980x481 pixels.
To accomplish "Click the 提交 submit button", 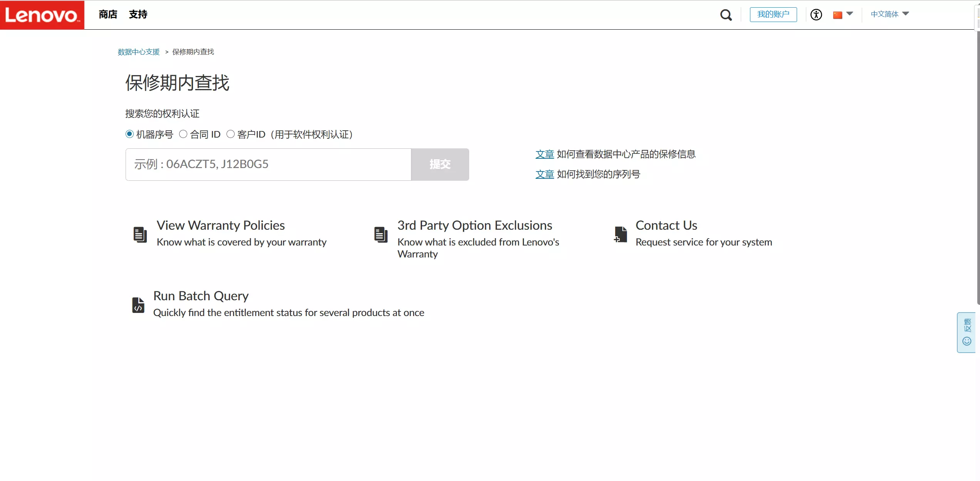I will [x=440, y=165].
